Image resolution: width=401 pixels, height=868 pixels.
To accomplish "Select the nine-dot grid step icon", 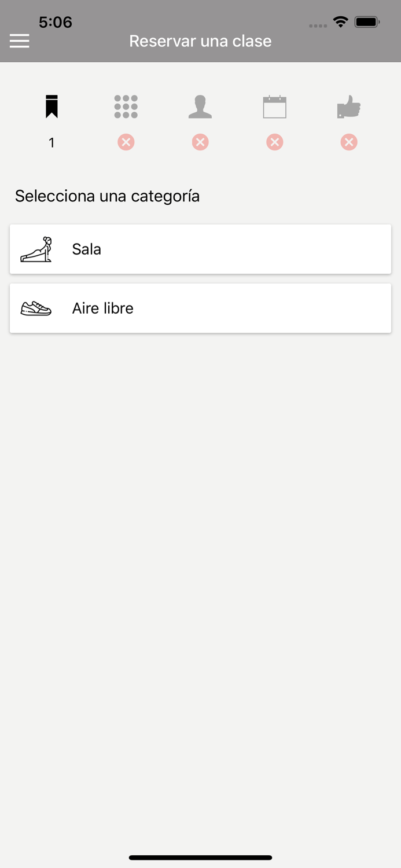I will pos(126,107).
